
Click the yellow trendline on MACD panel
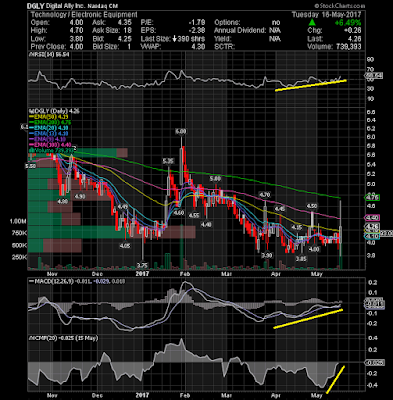(x=308, y=319)
